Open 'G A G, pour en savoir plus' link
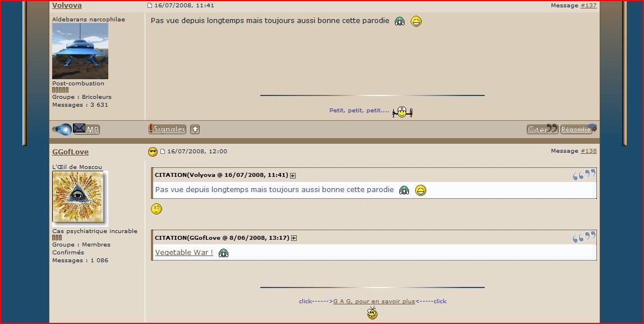 click(x=374, y=302)
